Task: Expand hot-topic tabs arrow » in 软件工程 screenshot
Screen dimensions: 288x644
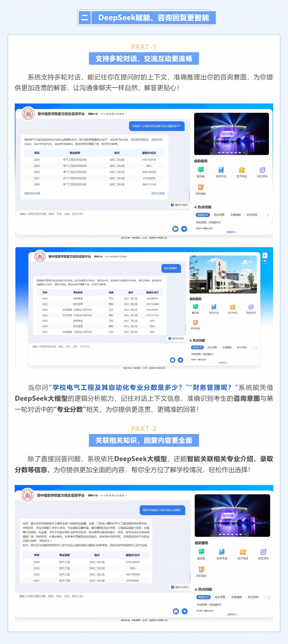Action: (269, 597)
